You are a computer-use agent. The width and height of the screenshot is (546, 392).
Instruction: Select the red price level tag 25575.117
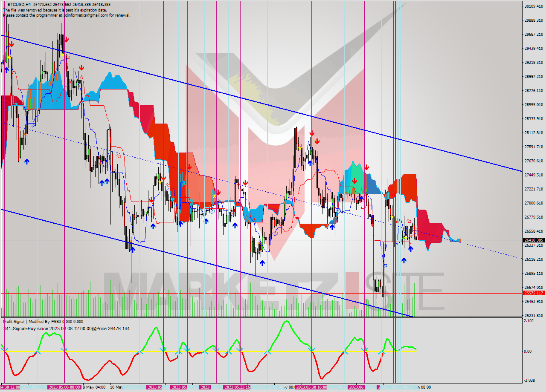533,293
